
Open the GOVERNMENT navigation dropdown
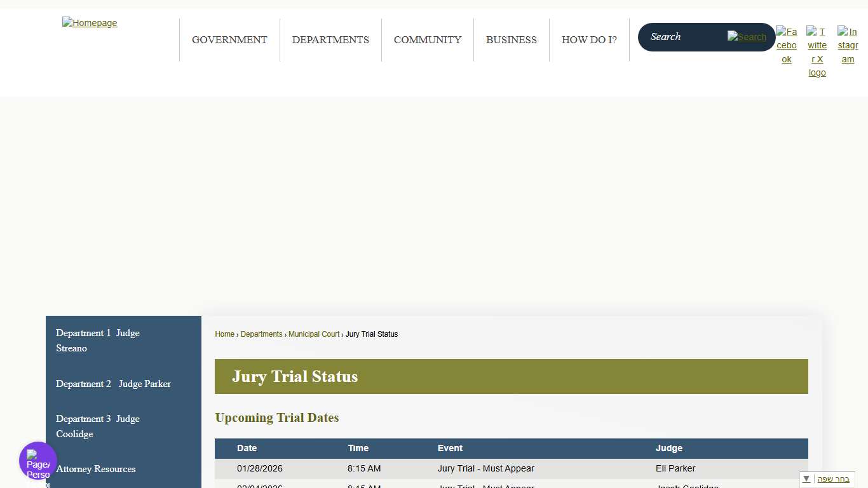coord(229,39)
